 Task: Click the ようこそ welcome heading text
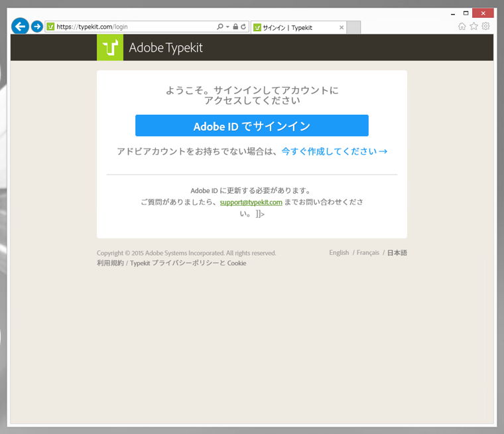(x=252, y=96)
